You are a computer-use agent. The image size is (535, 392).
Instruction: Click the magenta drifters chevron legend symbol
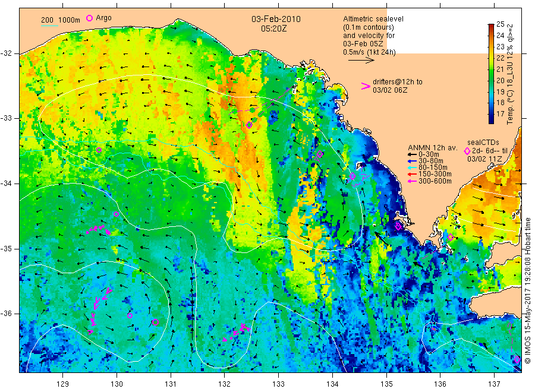(x=366, y=86)
